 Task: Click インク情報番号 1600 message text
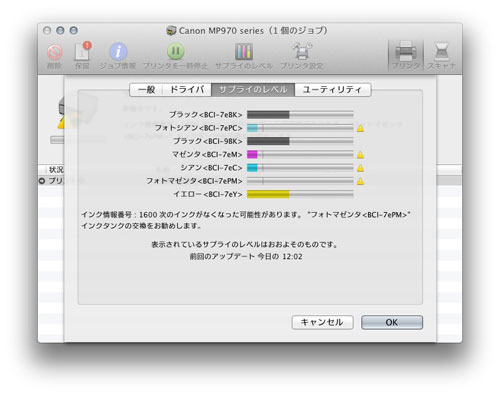click(x=246, y=220)
